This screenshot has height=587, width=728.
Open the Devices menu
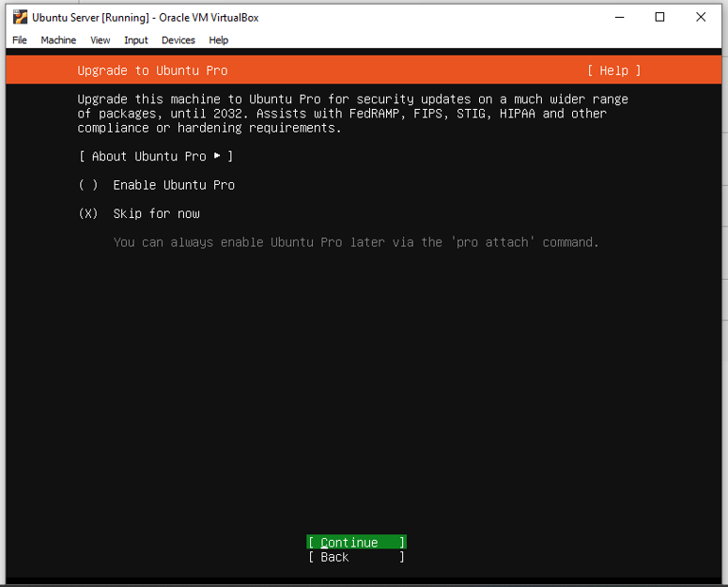[178, 40]
